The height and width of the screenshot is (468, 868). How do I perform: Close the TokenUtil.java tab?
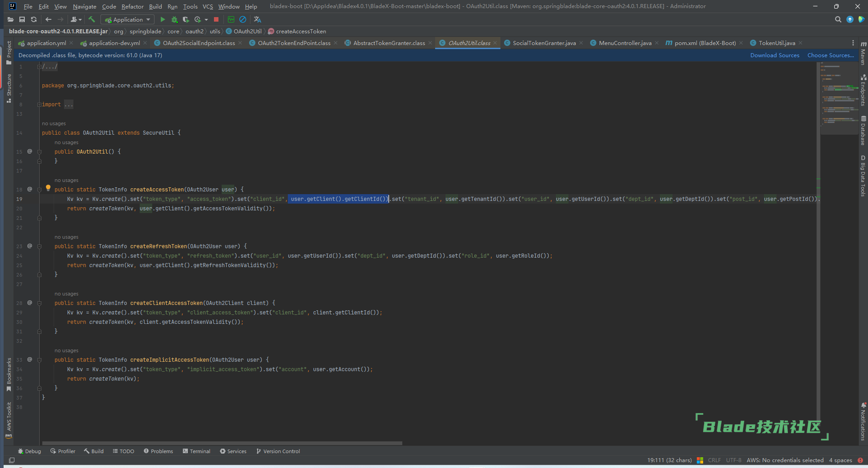(x=800, y=43)
